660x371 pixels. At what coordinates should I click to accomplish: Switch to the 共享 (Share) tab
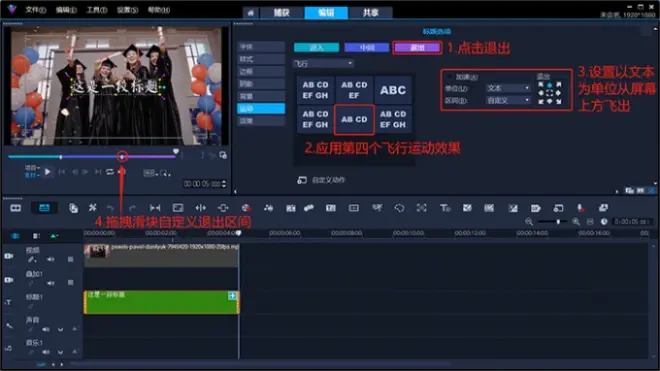tap(371, 13)
